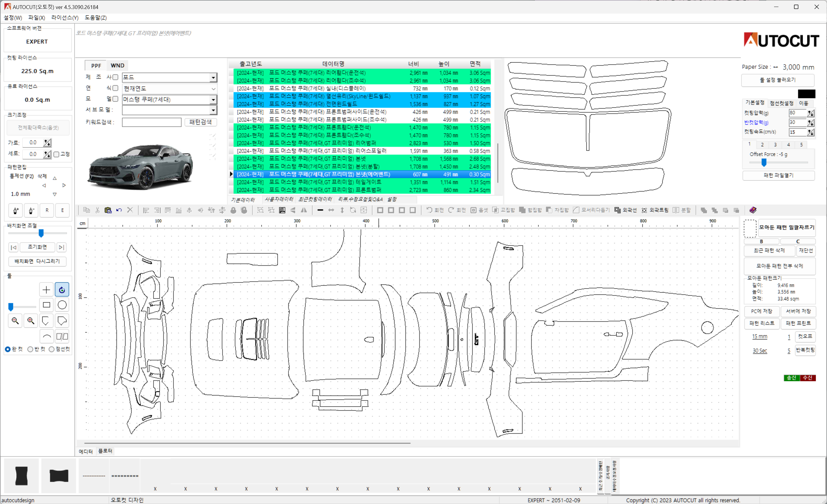Click the black color swatch
Viewport: 827px width, 504px height.
[x=806, y=94]
